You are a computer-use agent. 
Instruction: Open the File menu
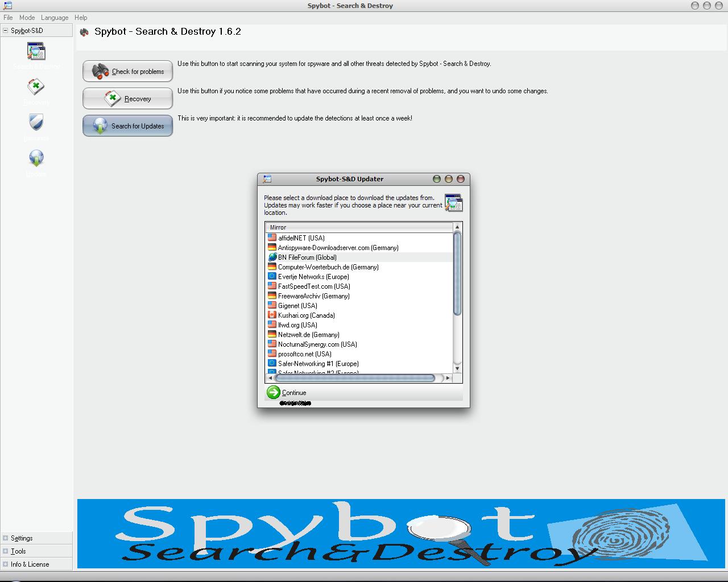pos(8,18)
